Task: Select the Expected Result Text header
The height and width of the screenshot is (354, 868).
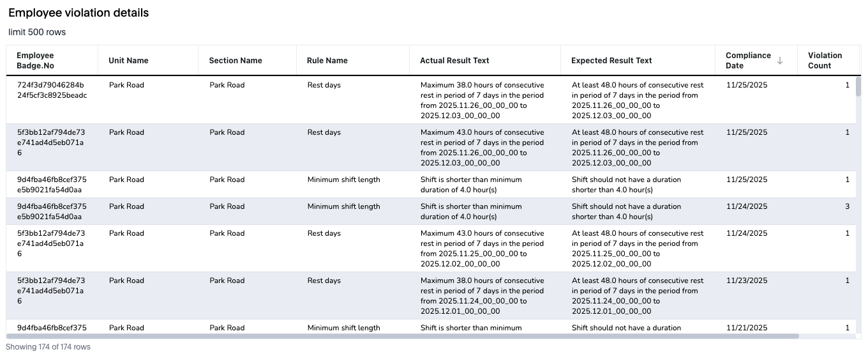Action: point(611,61)
